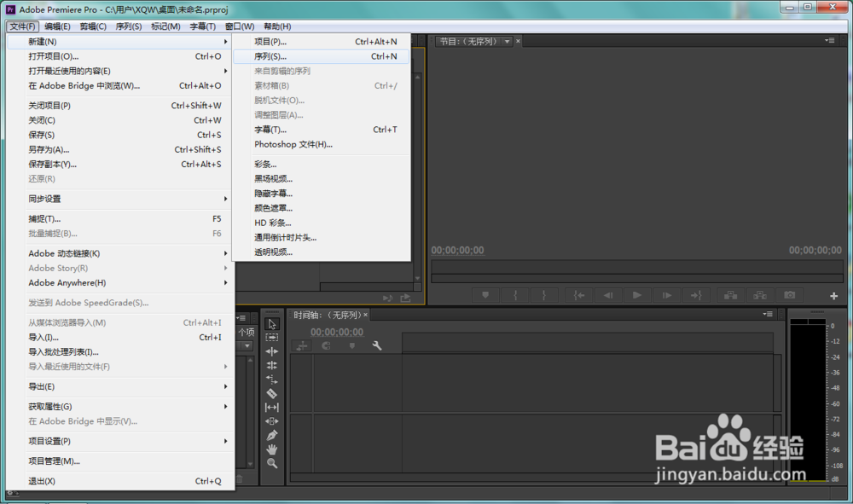This screenshot has width=853, height=504.
Task: Select the Rolling Edit tool
Action: pyautogui.click(x=272, y=365)
